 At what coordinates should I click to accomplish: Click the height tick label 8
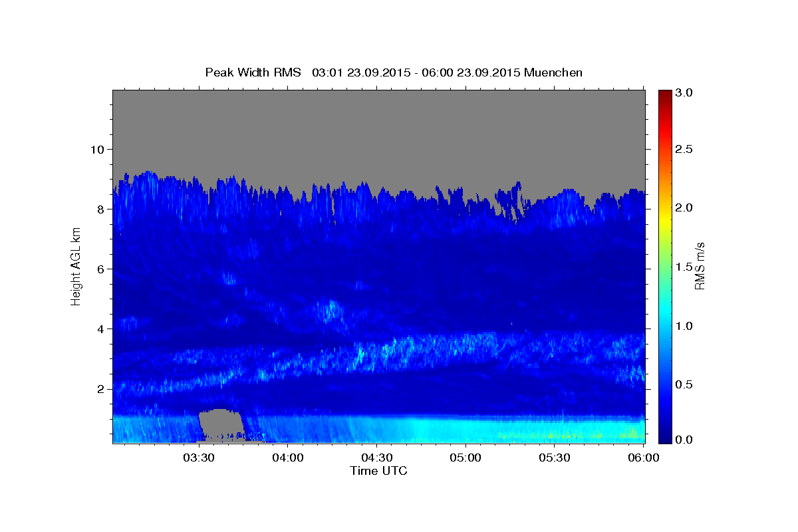(x=101, y=209)
